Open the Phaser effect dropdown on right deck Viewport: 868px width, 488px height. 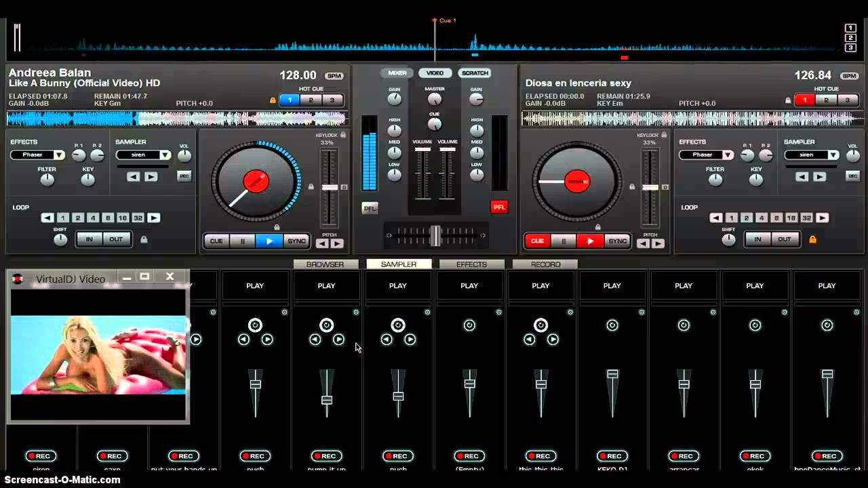(x=728, y=155)
